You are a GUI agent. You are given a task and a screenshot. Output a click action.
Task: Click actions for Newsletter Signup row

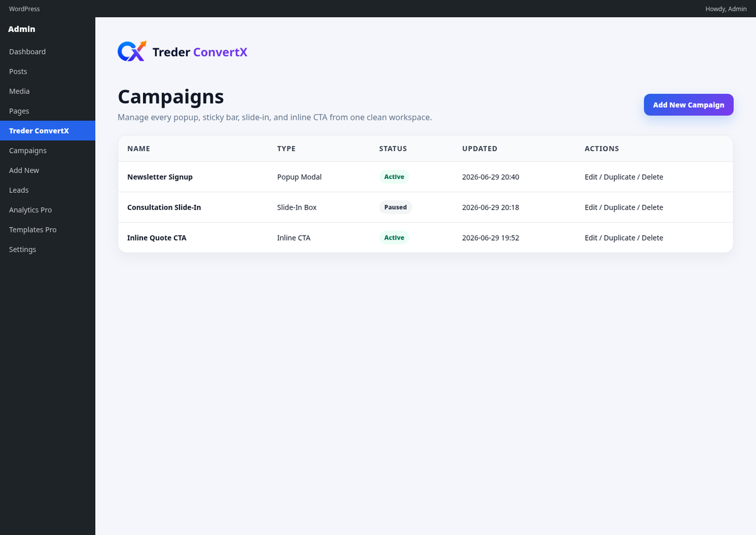624,177
